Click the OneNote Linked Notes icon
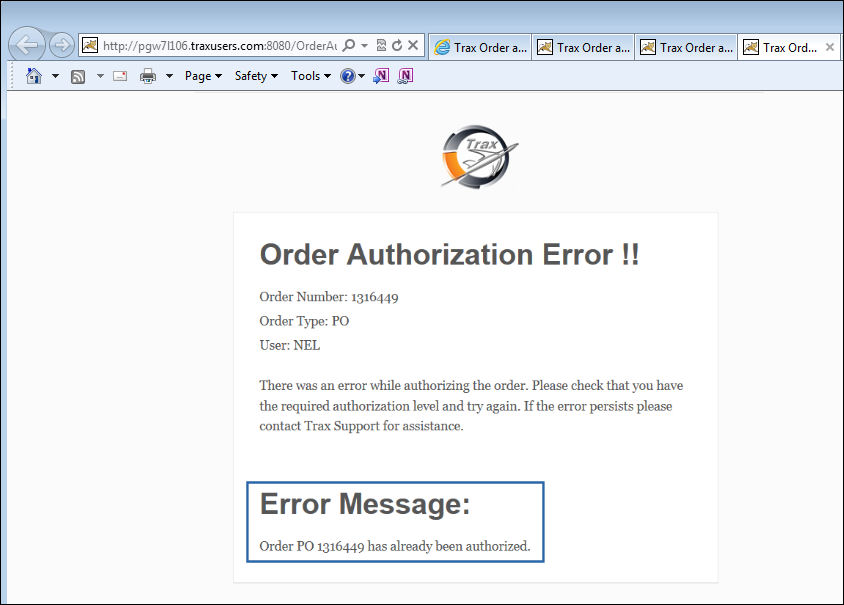Screen dimensions: 844x605 click(x=405, y=76)
